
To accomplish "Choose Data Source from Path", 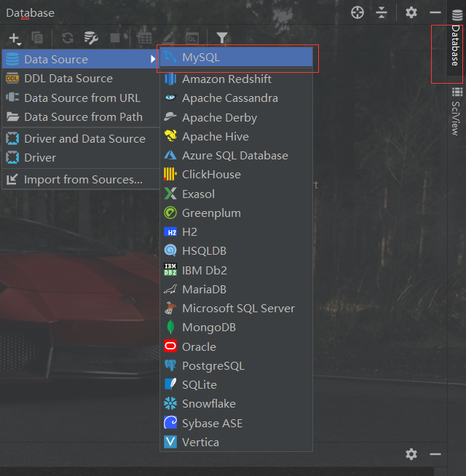I will coord(81,117).
